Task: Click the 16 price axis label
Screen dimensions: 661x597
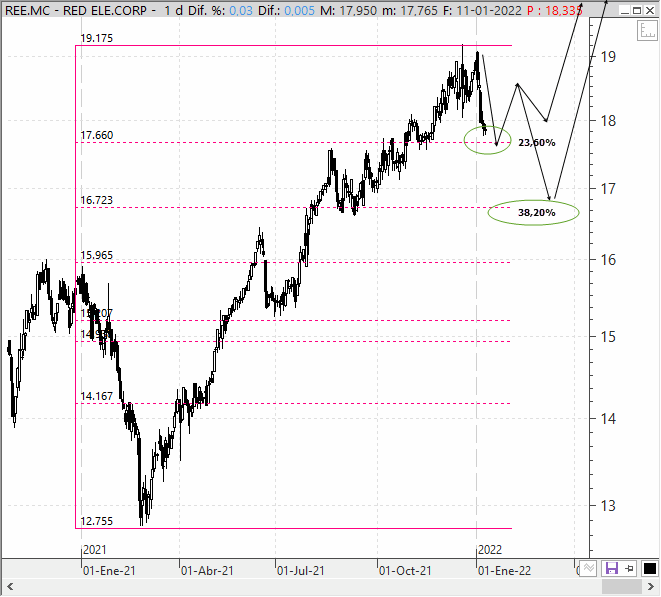Action: pos(608,260)
